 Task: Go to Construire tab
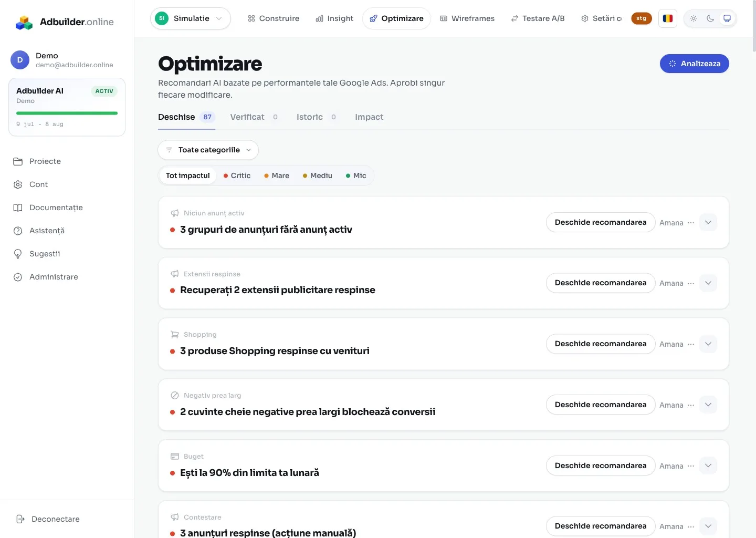click(274, 18)
